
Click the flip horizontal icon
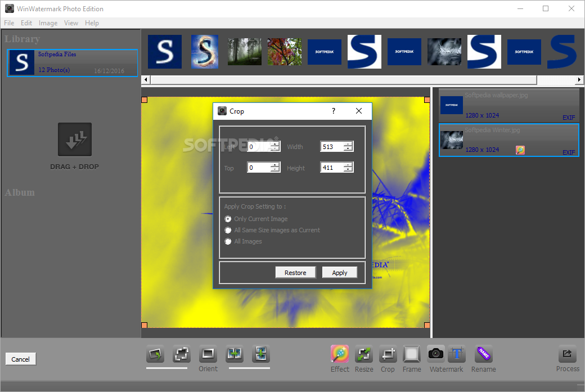tap(235, 354)
